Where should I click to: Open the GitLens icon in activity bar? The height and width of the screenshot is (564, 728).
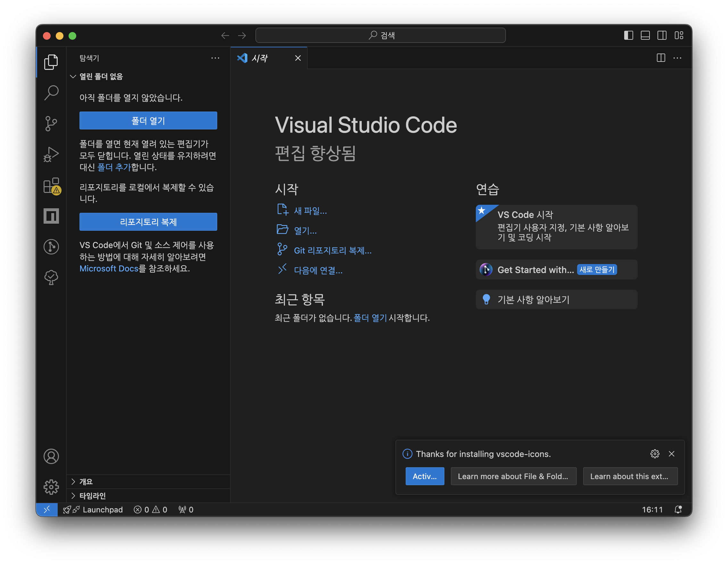point(51,247)
